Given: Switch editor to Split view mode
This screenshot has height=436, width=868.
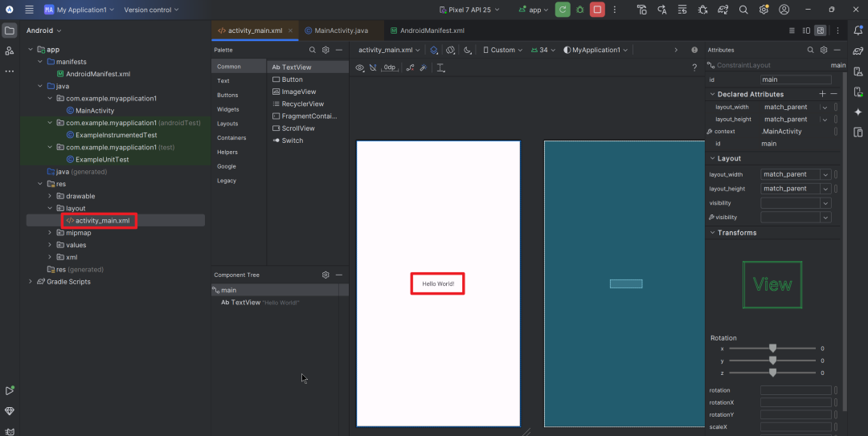Looking at the screenshot, I should 807,31.
